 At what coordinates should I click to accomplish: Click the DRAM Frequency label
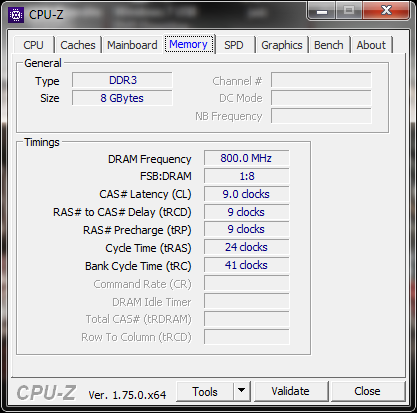(150, 159)
